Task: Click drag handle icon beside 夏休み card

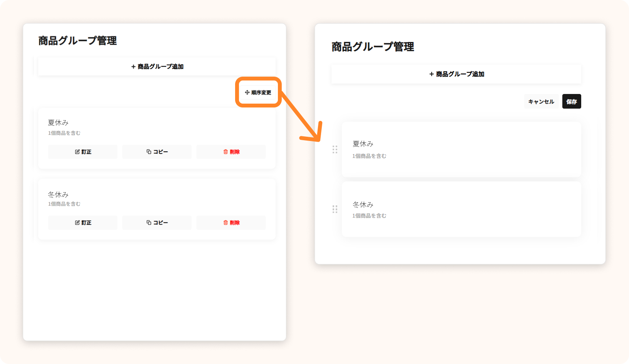Action: point(335,149)
